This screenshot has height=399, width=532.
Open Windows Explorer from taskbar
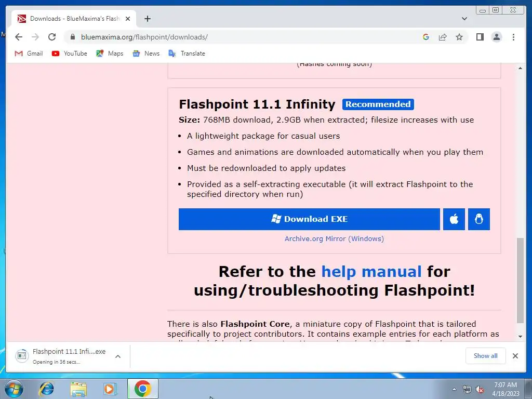point(78,389)
